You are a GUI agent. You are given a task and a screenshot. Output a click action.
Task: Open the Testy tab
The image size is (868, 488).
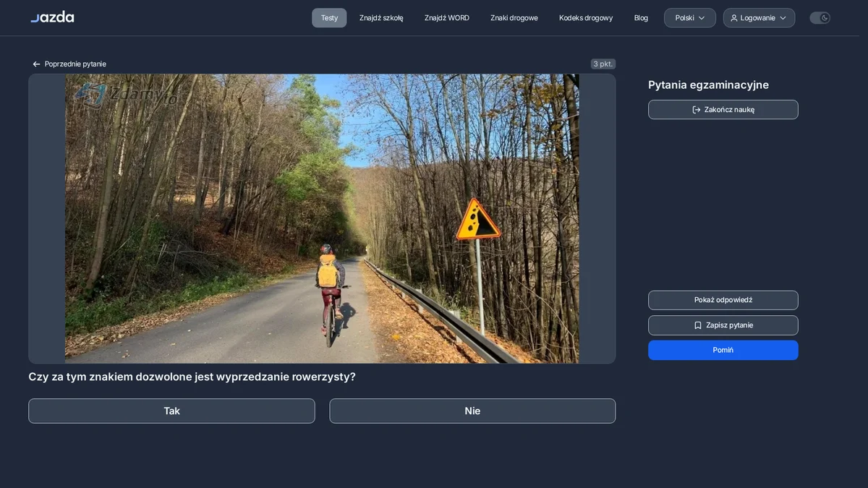pos(329,18)
